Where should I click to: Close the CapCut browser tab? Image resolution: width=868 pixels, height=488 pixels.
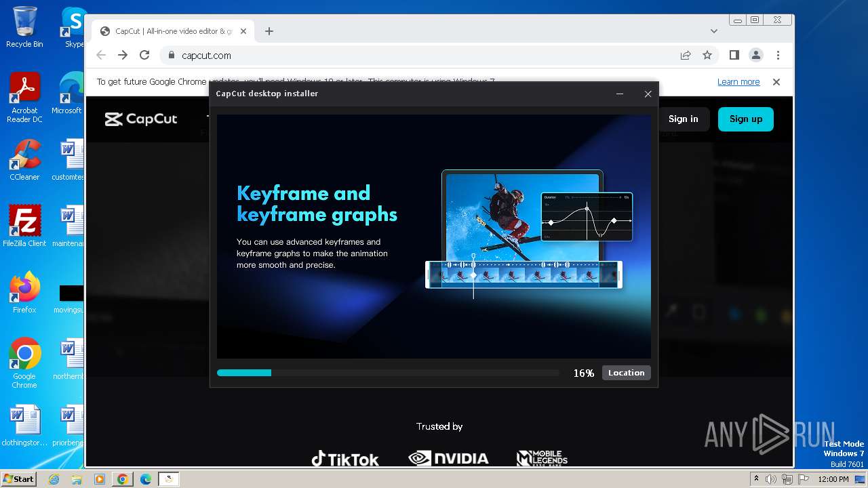243,31
